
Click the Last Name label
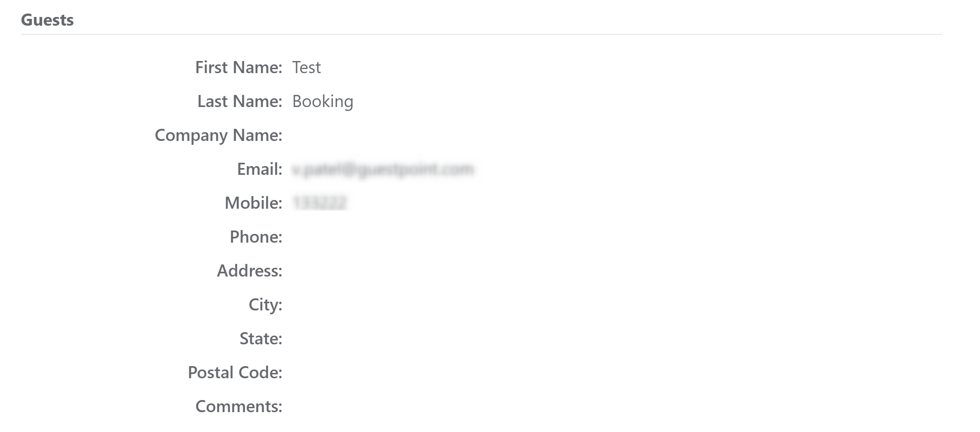239,101
